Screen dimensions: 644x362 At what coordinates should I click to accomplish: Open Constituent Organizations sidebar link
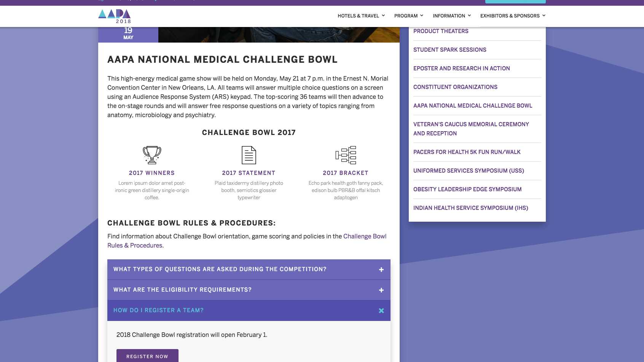click(455, 87)
